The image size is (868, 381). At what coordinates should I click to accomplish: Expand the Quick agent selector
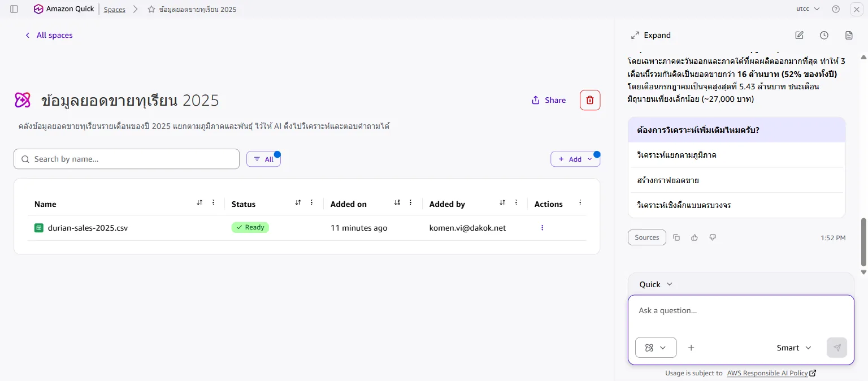[656, 284]
